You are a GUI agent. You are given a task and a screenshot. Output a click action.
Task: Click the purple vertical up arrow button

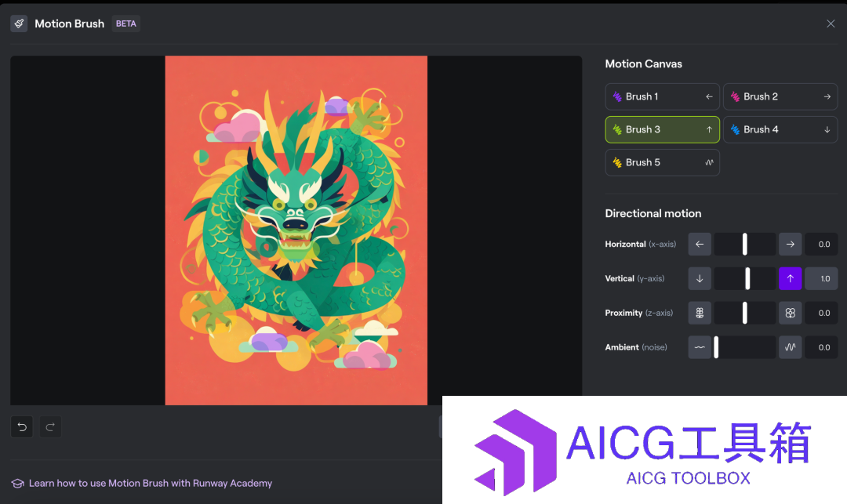click(791, 278)
